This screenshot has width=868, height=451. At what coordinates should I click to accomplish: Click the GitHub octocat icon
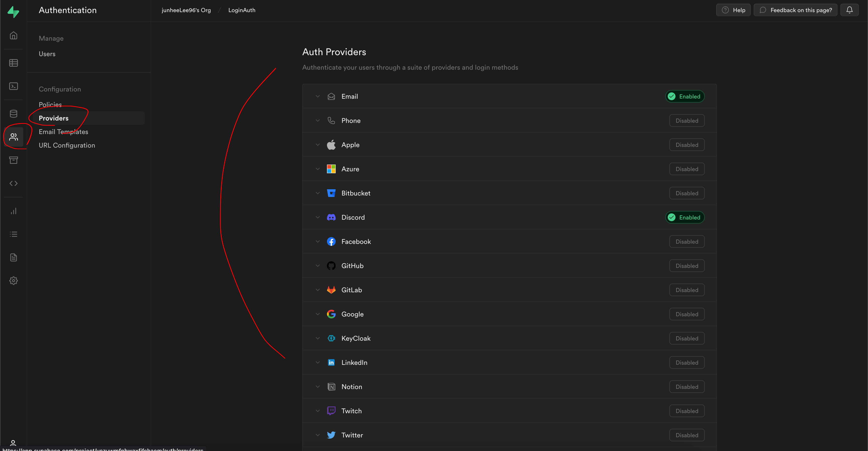point(331,266)
